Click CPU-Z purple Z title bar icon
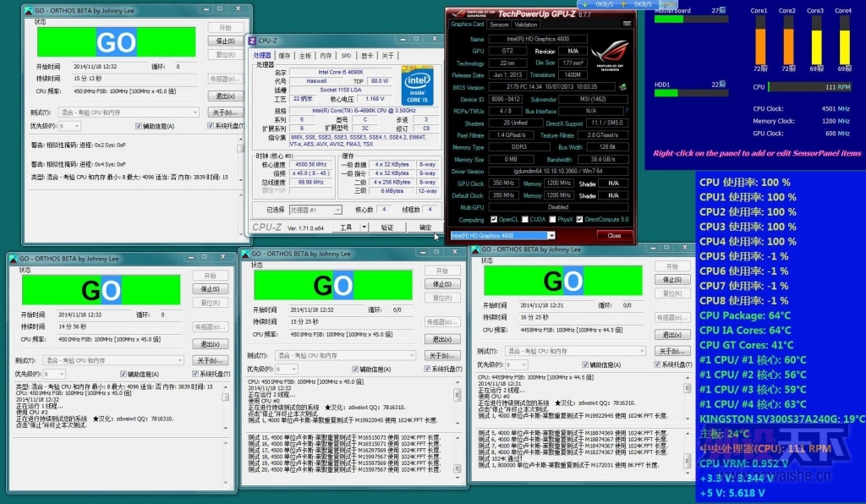 click(252, 41)
